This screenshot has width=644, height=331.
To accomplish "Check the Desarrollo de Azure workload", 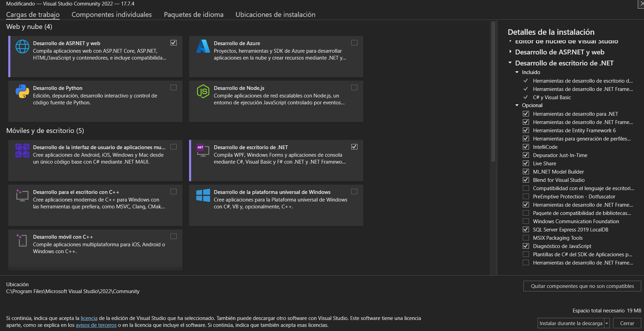I will click(x=354, y=43).
